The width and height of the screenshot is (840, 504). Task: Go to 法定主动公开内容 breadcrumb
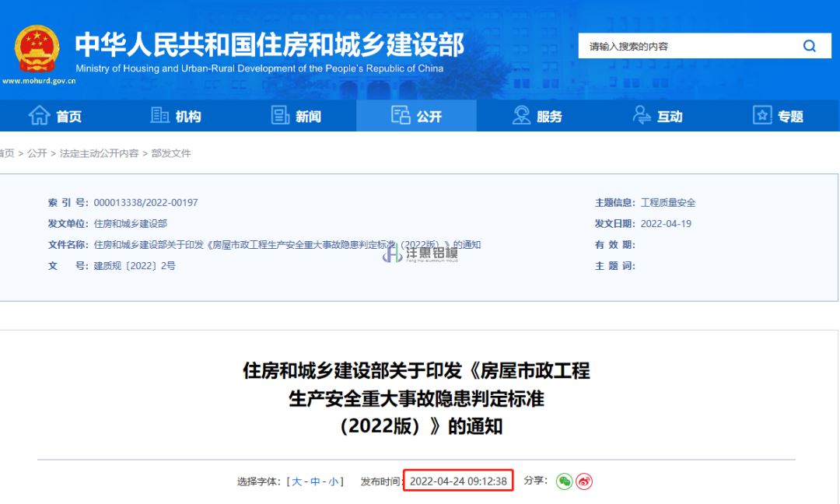click(99, 153)
